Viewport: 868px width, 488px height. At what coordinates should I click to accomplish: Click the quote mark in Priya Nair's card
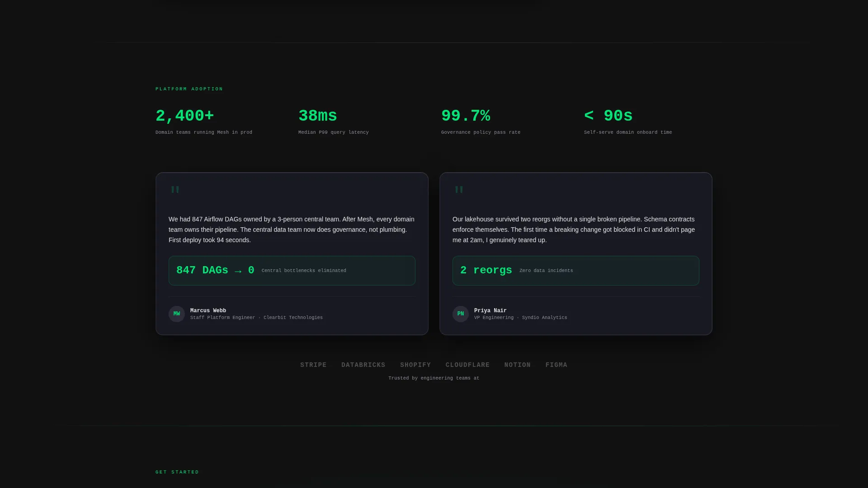(459, 190)
